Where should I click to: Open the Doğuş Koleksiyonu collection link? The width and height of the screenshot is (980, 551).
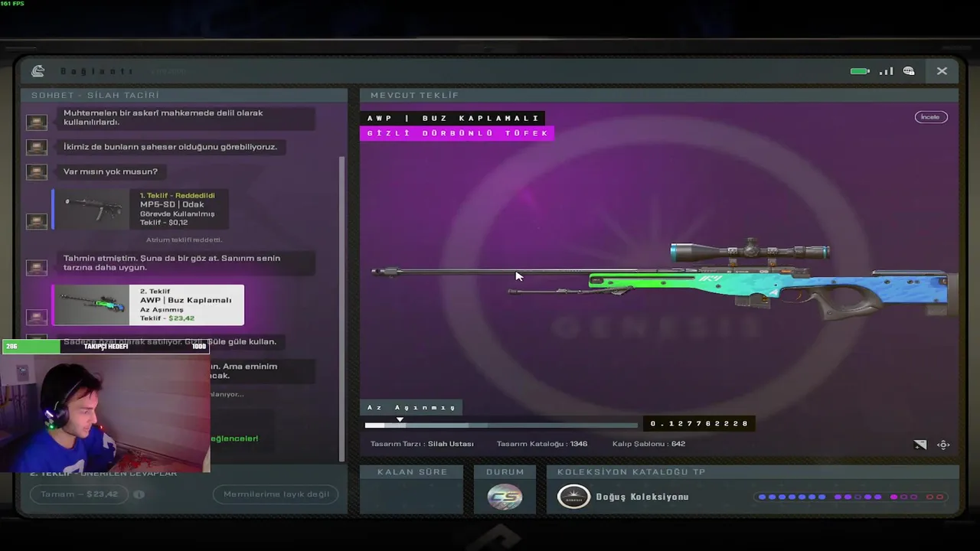tap(642, 497)
